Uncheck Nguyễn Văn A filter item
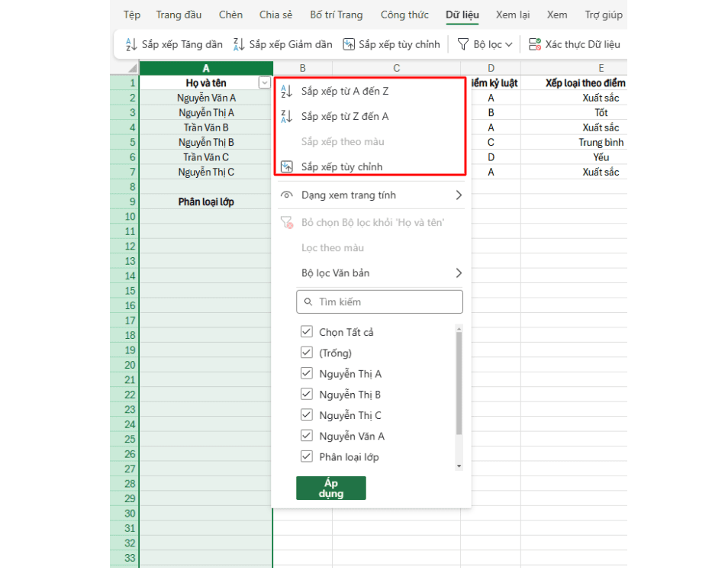Image resolution: width=728 pixels, height=577 pixels. tap(307, 435)
